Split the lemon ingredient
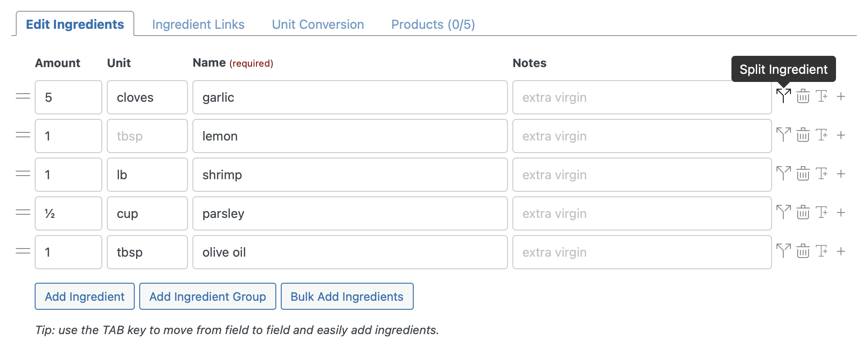Screen dimensions: 868x353 [783, 135]
